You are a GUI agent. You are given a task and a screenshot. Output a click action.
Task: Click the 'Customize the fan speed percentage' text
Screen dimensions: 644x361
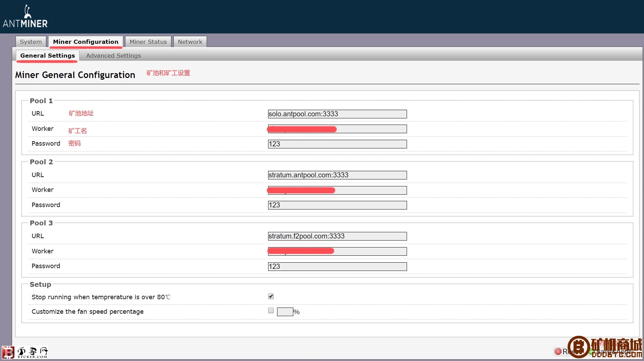click(x=87, y=312)
